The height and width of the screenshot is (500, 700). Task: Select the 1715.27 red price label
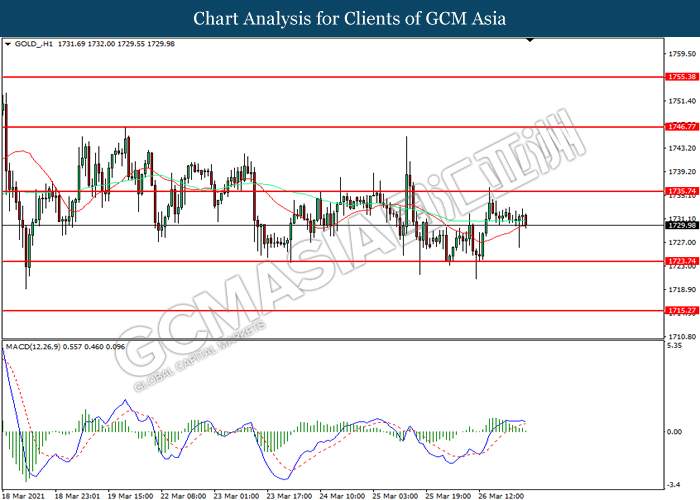tap(682, 310)
